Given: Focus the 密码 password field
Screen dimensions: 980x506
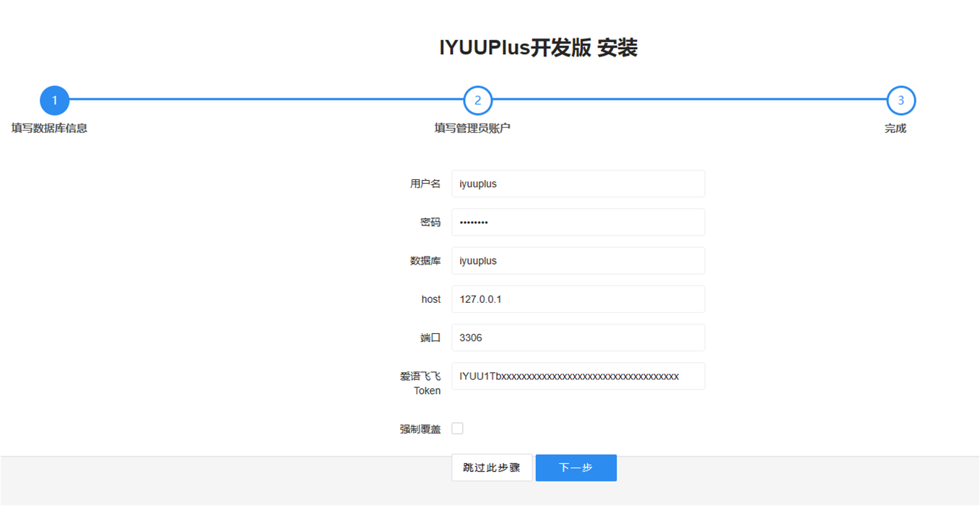Looking at the screenshot, I should (x=578, y=222).
